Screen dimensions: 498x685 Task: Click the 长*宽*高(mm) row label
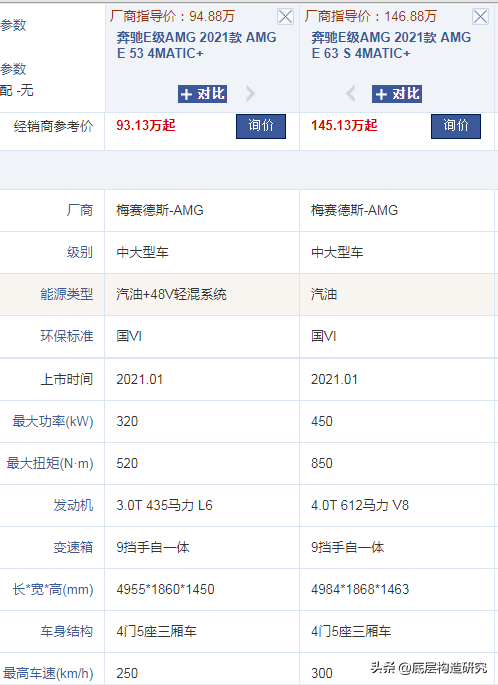pyautogui.click(x=53, y=589)
